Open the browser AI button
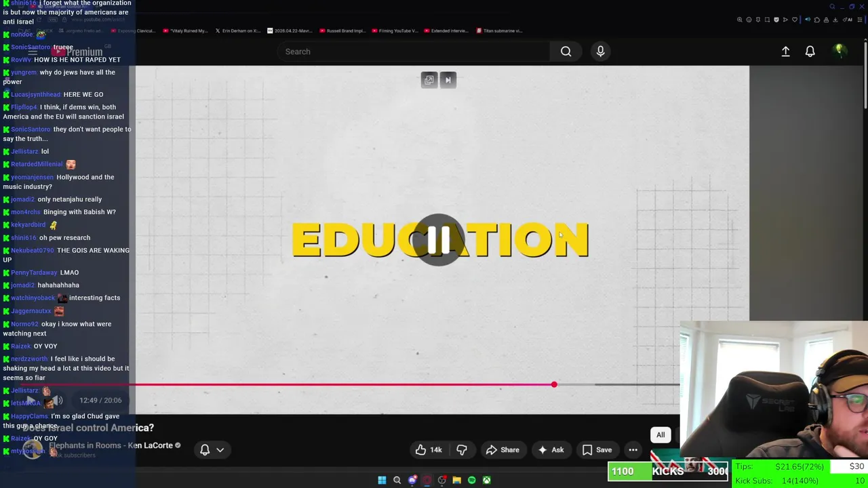 tap(846, 20)
